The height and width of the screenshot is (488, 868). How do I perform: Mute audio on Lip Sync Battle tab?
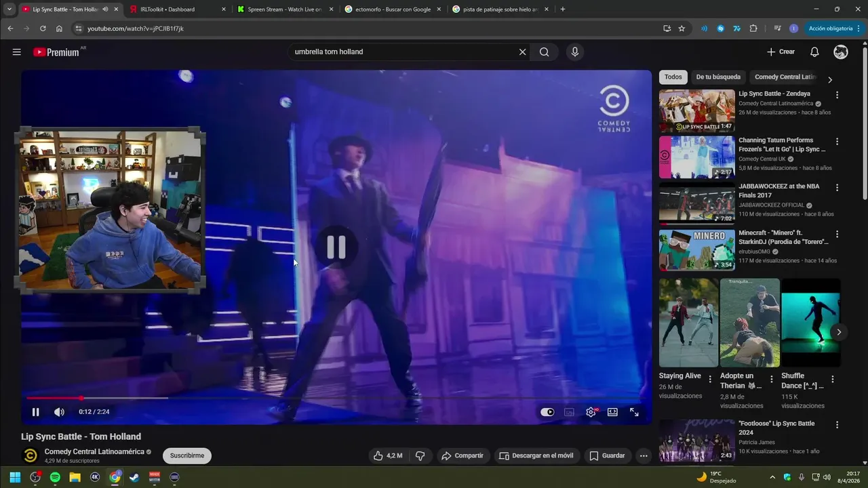[105, 9]
